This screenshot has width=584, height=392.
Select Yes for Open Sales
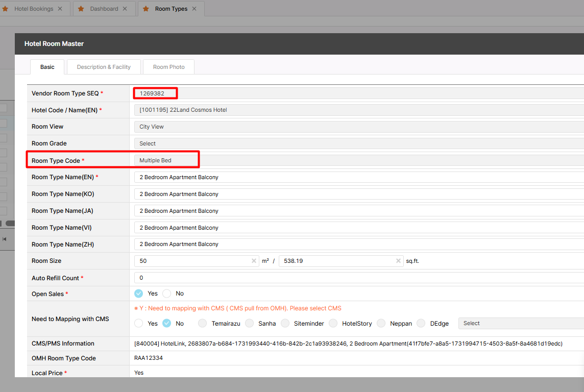(x=139, y=293)
